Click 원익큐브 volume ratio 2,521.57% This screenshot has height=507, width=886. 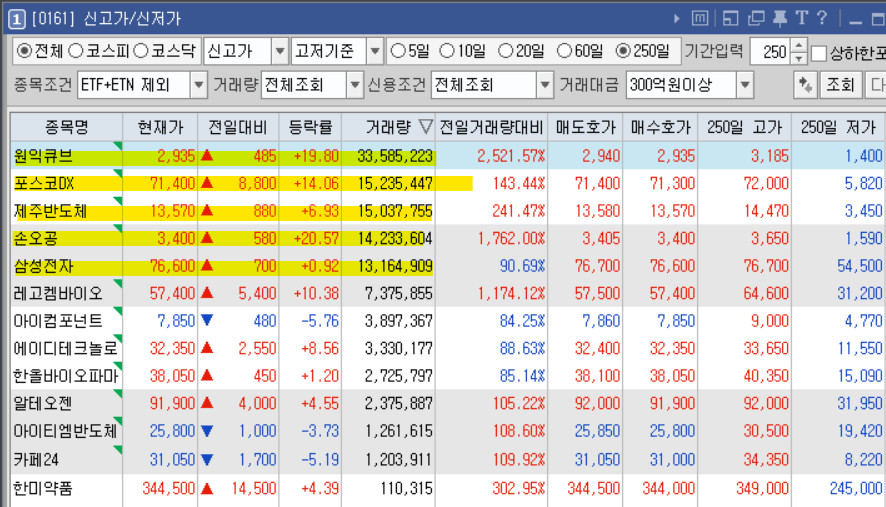pos(511,156)
